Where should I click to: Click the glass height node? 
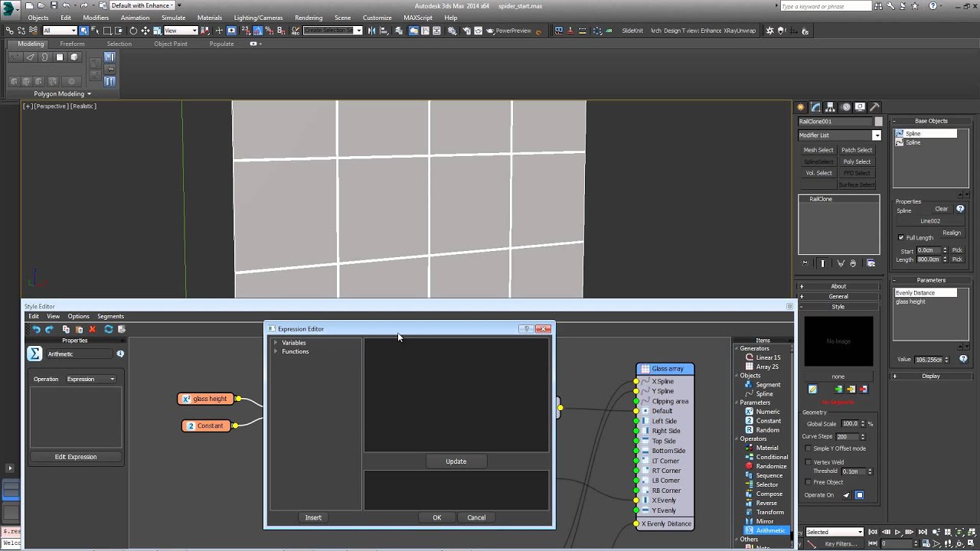point(205,399)
